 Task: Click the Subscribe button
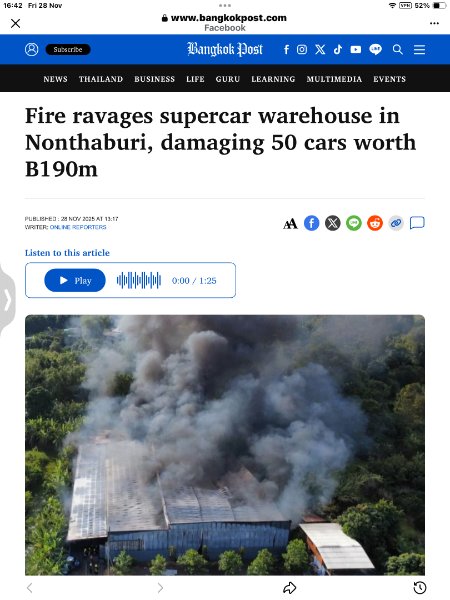click(68, 49)
